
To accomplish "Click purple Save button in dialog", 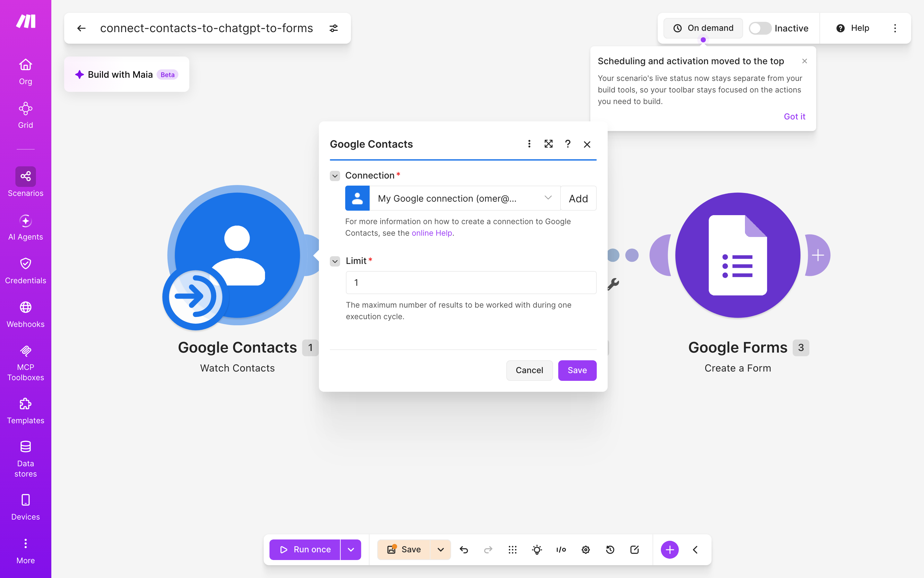I will pos(577,370).
